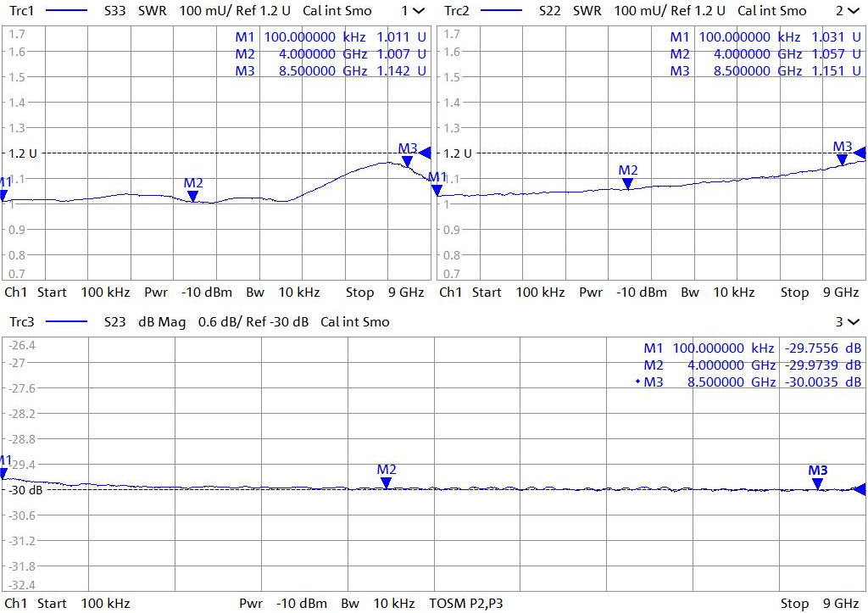Select the Trc3 trace label

tap(20, 322)
